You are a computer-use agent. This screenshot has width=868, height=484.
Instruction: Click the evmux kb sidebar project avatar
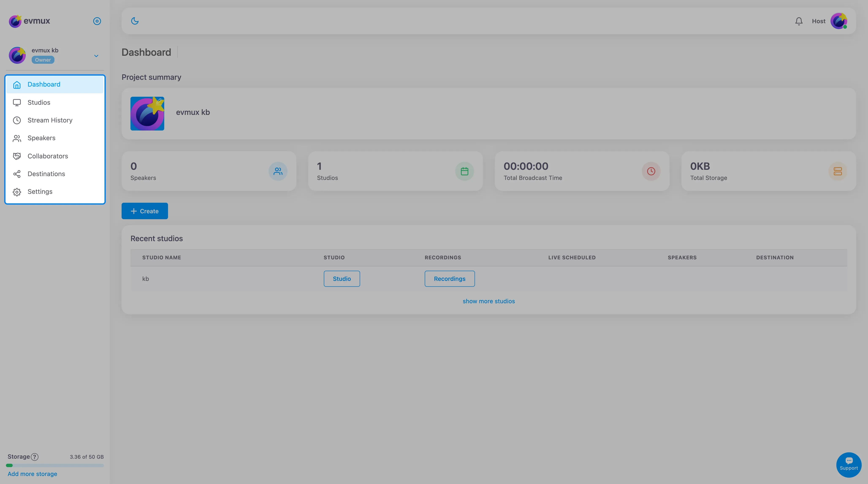(17, 55)
